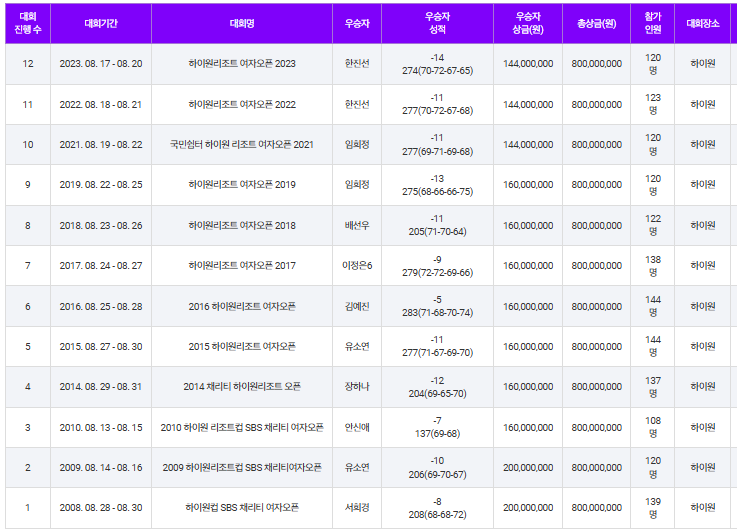Click winner '임희정' in the 2019 row
The width and height of the screenshot is (737, 532).
click(357, 185)
